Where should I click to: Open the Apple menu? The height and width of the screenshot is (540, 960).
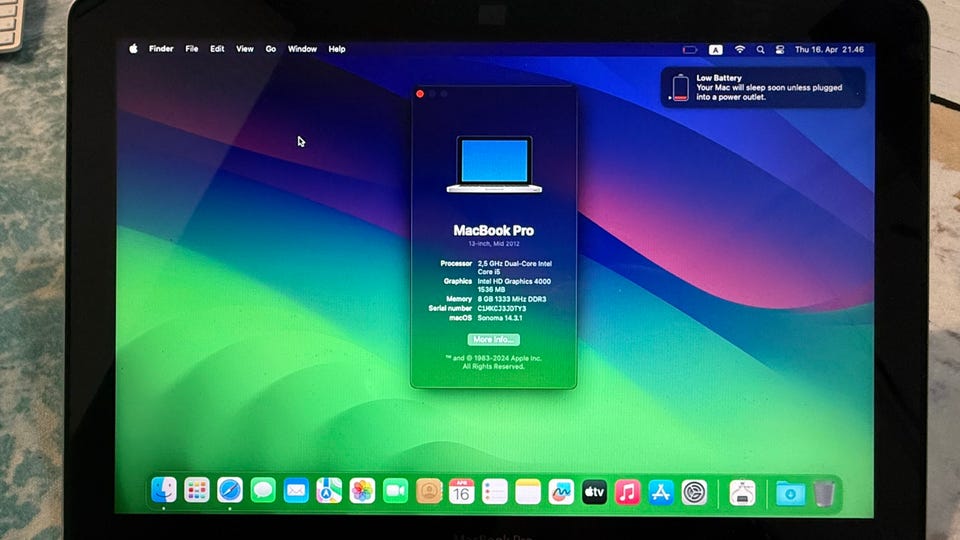pyautogui.click(x=133, y=49)
